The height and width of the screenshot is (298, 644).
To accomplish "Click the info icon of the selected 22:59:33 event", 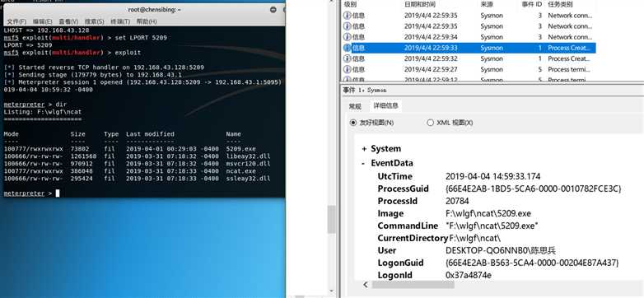I will click(347, 48).
